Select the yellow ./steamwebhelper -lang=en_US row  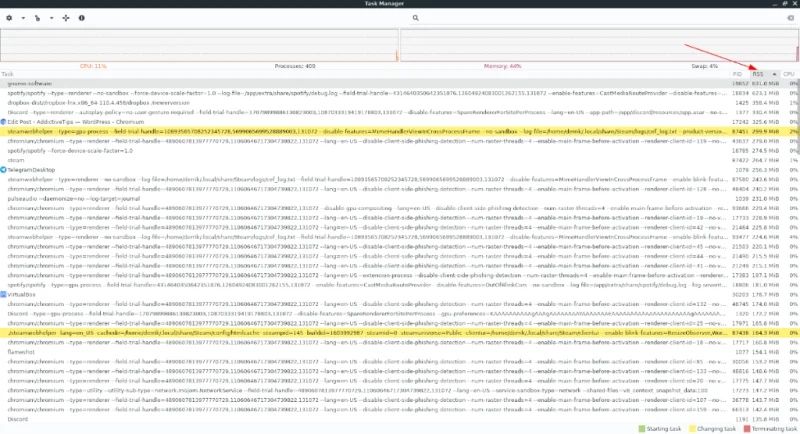tap(398, 333)
